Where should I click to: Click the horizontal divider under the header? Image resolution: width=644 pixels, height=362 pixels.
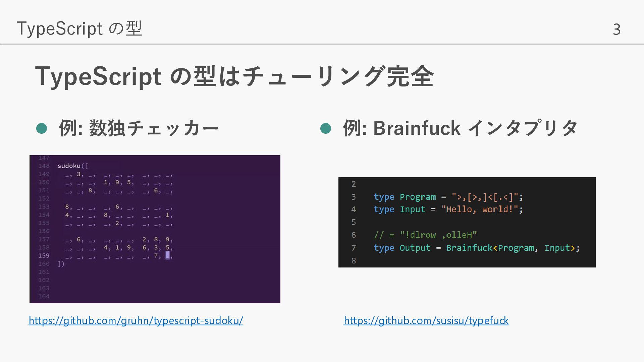322,44
